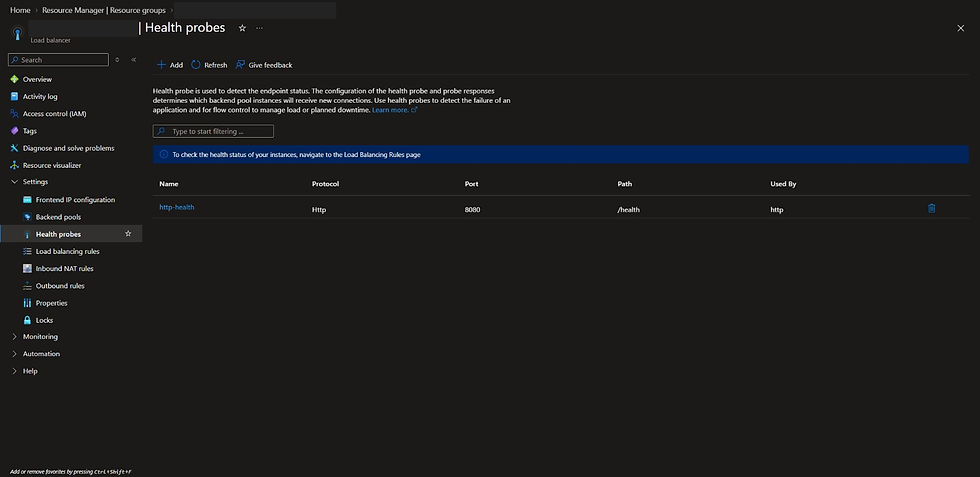Click the Activity log icon
Screen dimensions: 980x477
[14, 96]
